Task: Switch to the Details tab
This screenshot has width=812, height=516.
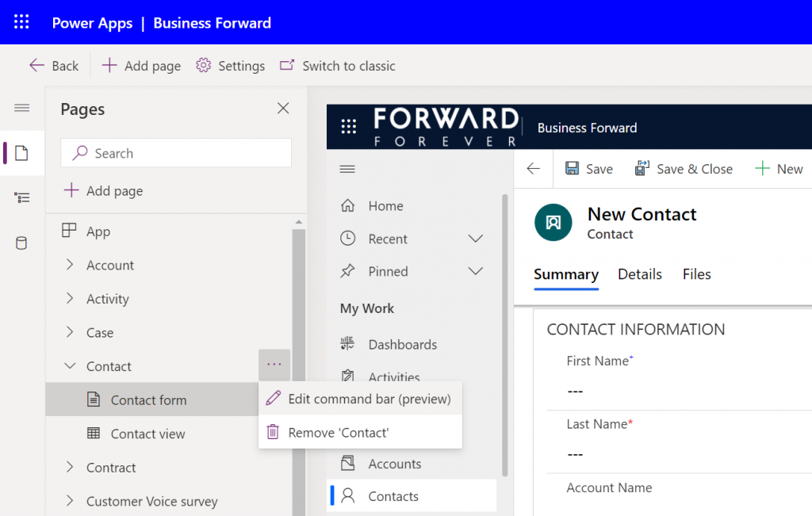Action: click(640, 274)
